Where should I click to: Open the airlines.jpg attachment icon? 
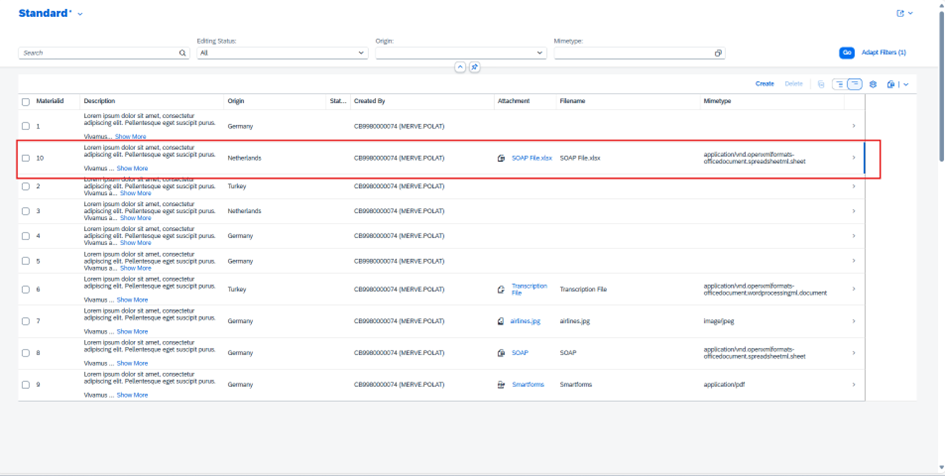click(501, 321)
